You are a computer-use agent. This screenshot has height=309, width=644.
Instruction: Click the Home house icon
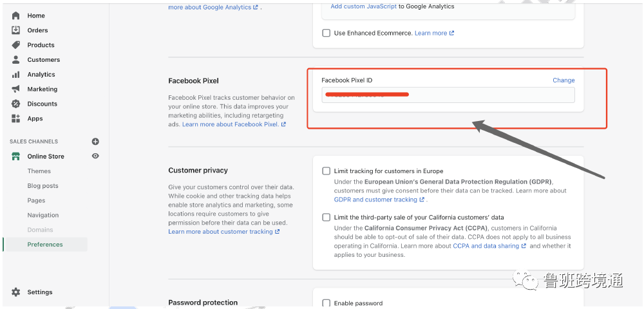[16, 15]
